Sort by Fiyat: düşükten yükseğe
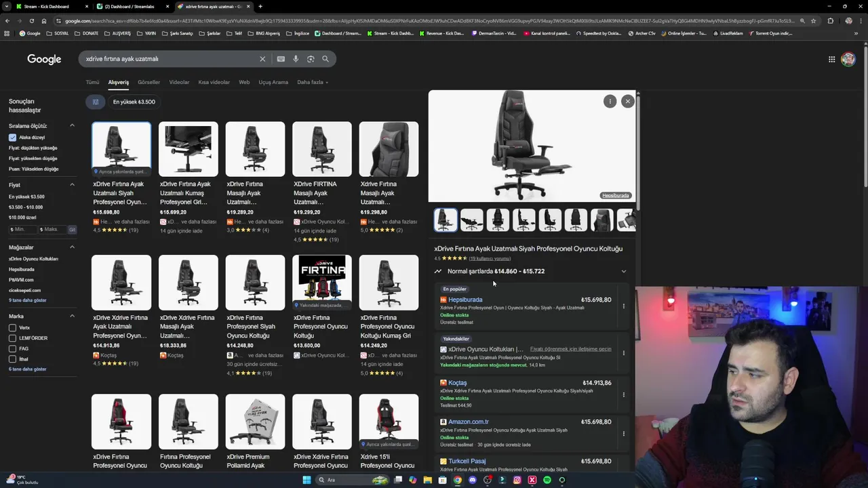The image size is (868, 488). [x=33, y=148]
